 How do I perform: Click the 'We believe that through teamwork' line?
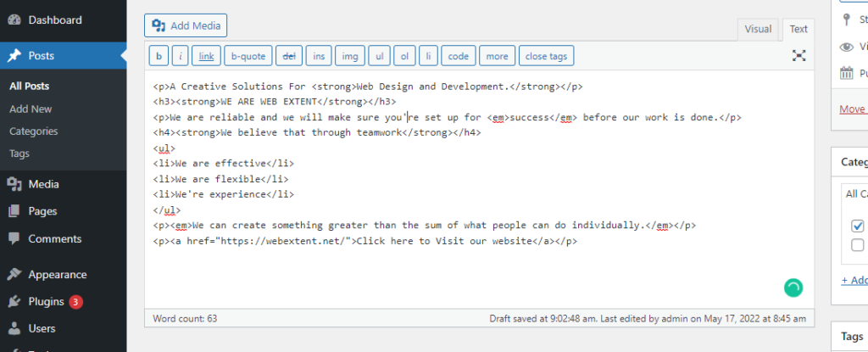coord(317,132)
